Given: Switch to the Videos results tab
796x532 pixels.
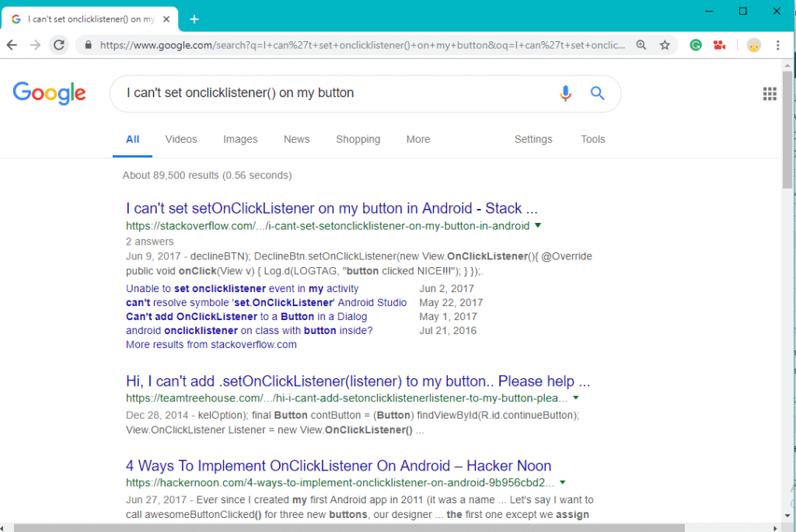Looking at the screenshot, I should pyautogui.click(x=180, y=139).
